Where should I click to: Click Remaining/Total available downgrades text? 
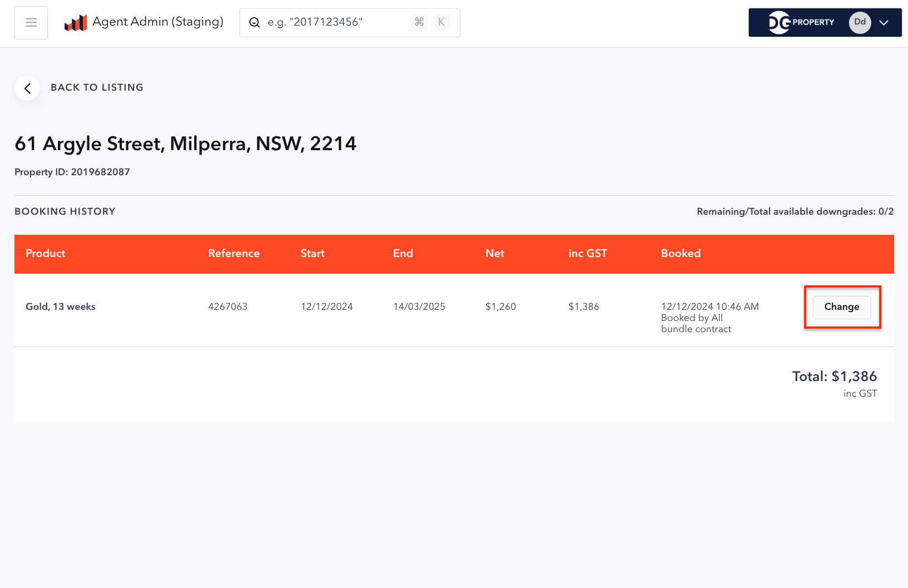click(795, 212)
